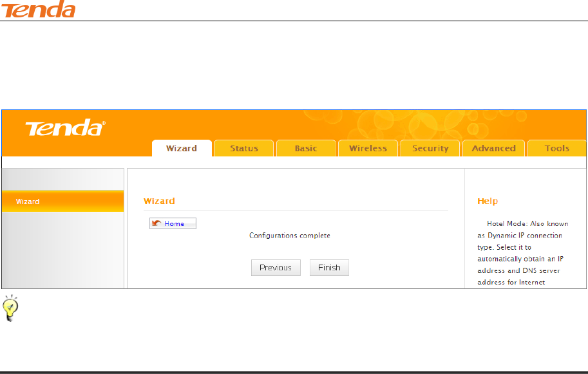Screen dimensions: 588x374
Task: Open the Wizard tab
Action: click(182, 149)
